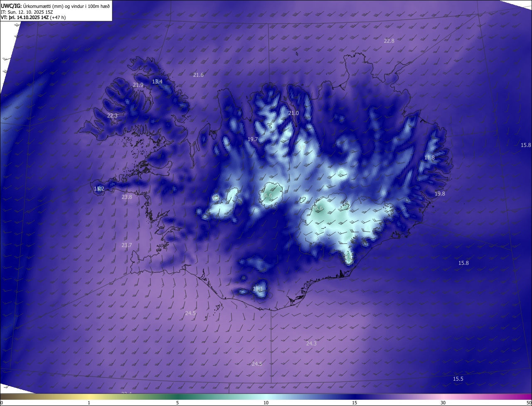Click the 19.7 value label
Image resolution: width=532 pixels, height=406 pixels.
click(253, 139)
